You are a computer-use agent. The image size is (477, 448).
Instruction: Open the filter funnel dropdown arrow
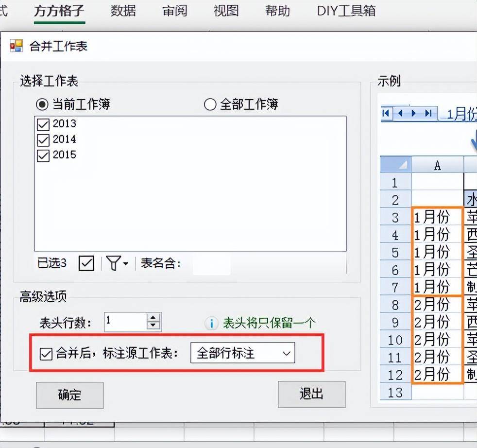pyautogui.click(x=126, y=263)
